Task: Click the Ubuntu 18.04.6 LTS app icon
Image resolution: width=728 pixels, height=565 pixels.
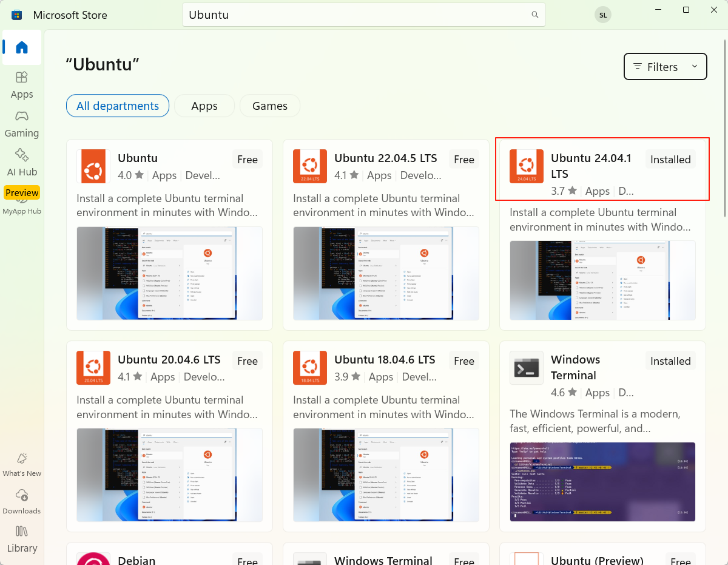Action: (310, 368)
